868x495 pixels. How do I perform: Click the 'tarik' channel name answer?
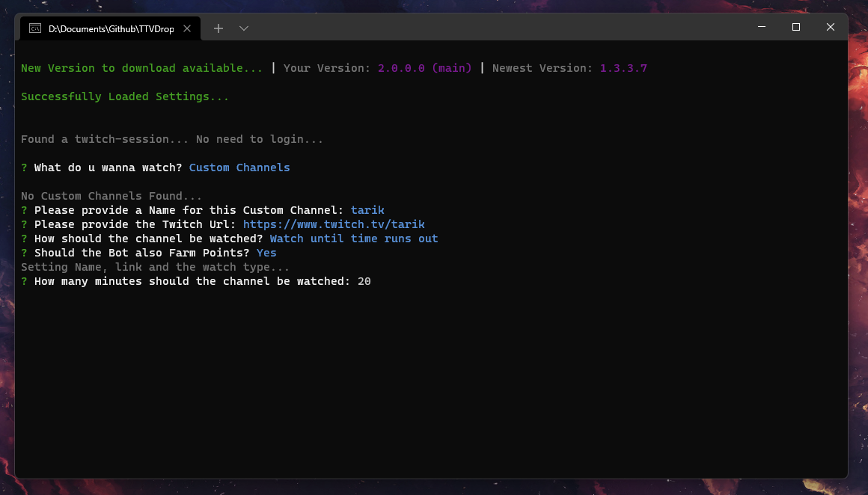pyautogui.click(x=367, y=210)
